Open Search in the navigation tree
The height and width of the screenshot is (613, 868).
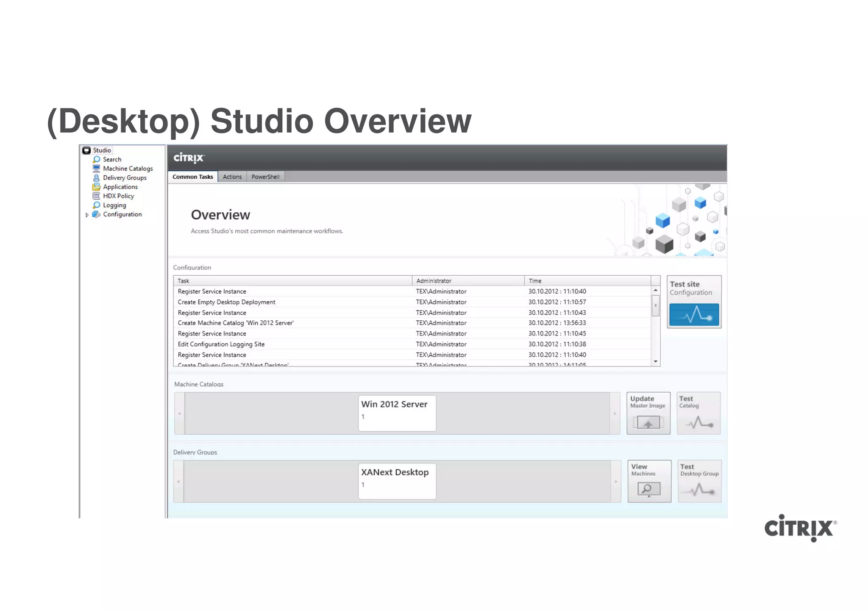point(112,160)
